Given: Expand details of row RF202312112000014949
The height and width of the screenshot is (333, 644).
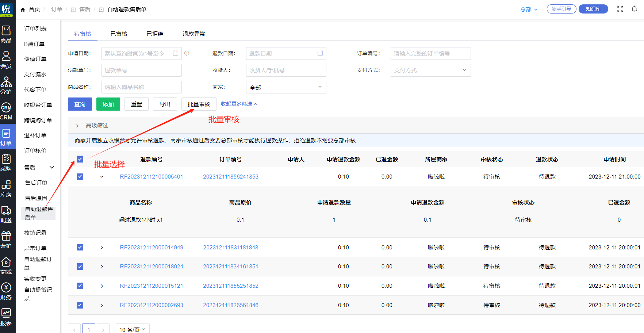Looking at the screenshot, I should click(x=102, y=248).
